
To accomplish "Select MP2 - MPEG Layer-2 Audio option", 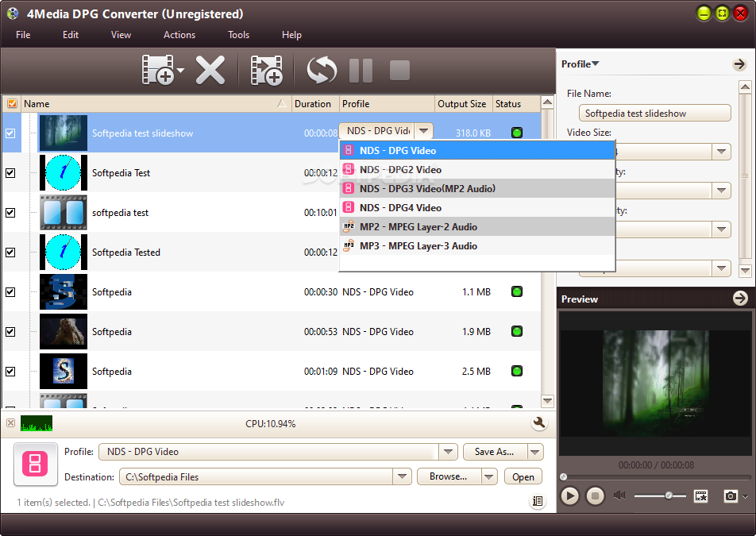I will [477, 226].
